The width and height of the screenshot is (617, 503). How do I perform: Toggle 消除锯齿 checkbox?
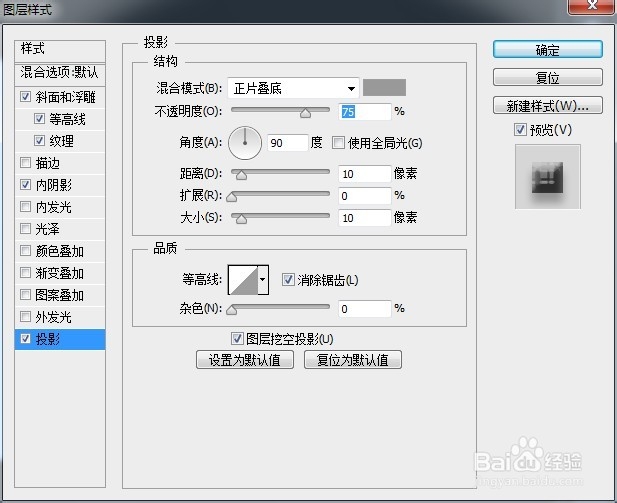[x=288, y=280]
